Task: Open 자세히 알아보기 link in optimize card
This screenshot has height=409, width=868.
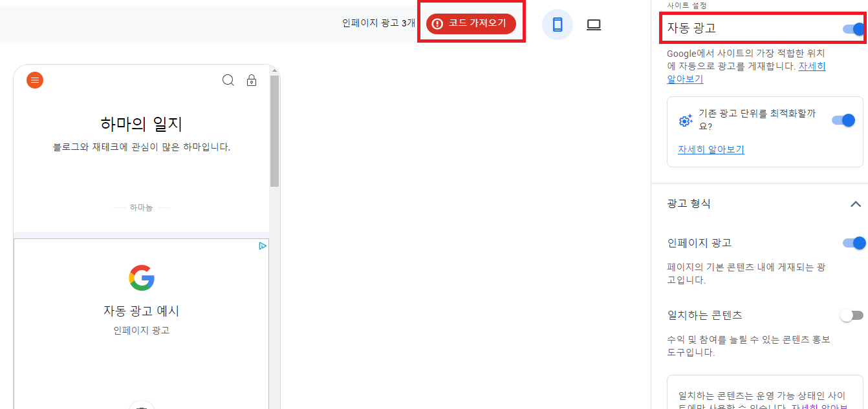Action: pyautogui.click(x=711, y=149)
